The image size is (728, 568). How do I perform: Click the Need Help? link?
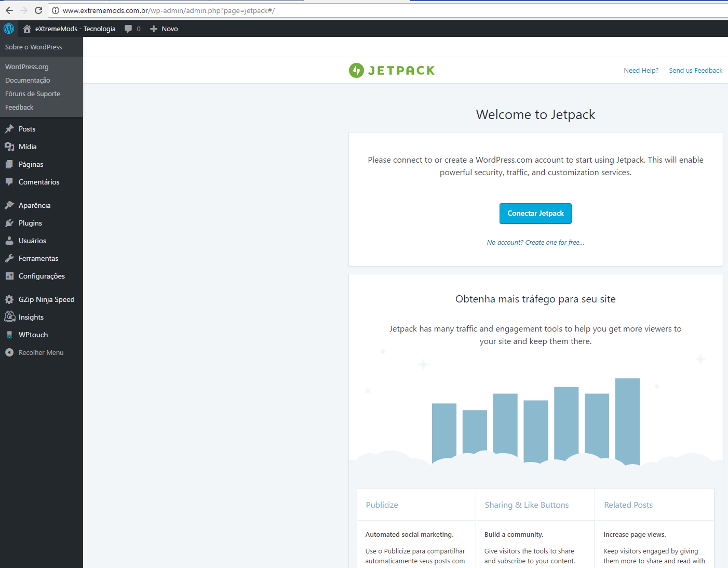coord(641,71)
